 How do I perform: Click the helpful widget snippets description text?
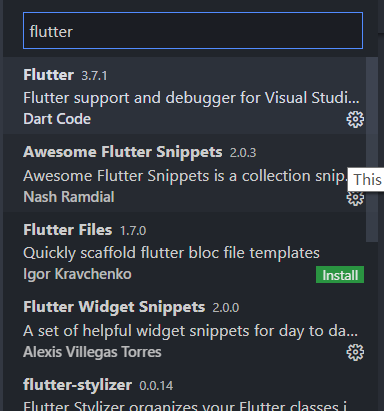(191, 331)
